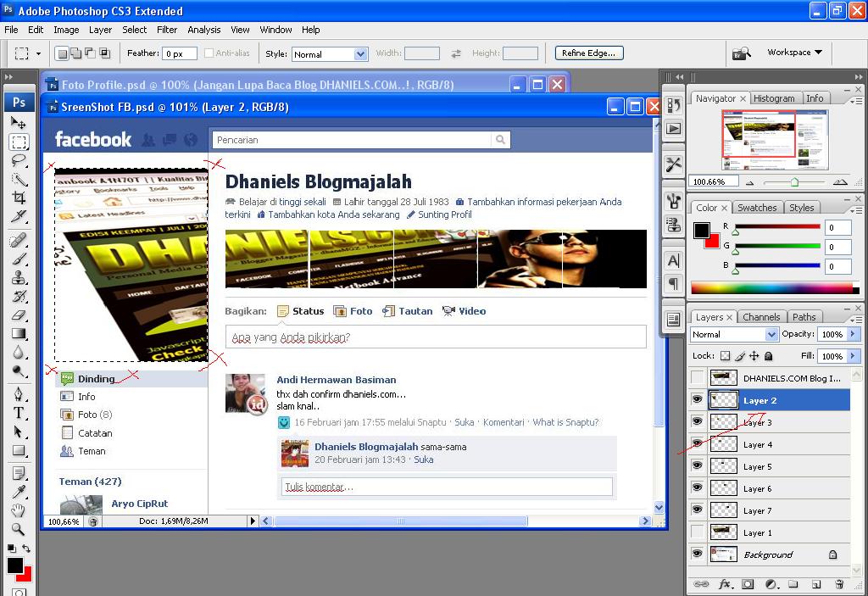The image size is (868, 596).
Task: Select the Lasso tool
Action: (19, 160)
